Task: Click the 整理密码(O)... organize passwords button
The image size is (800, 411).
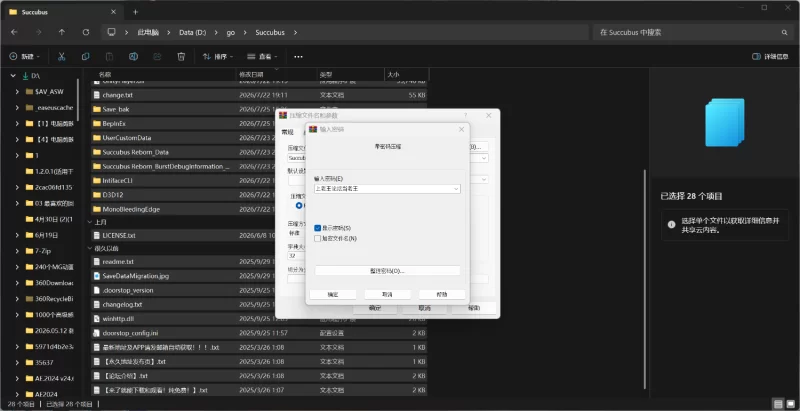Action: [x=387, y=271]
